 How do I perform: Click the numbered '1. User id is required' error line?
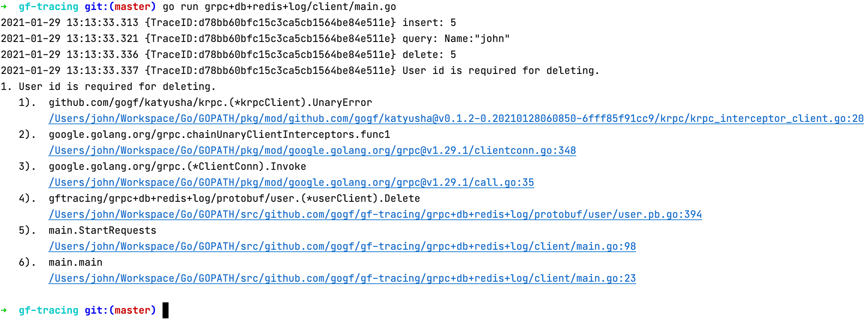108,87
